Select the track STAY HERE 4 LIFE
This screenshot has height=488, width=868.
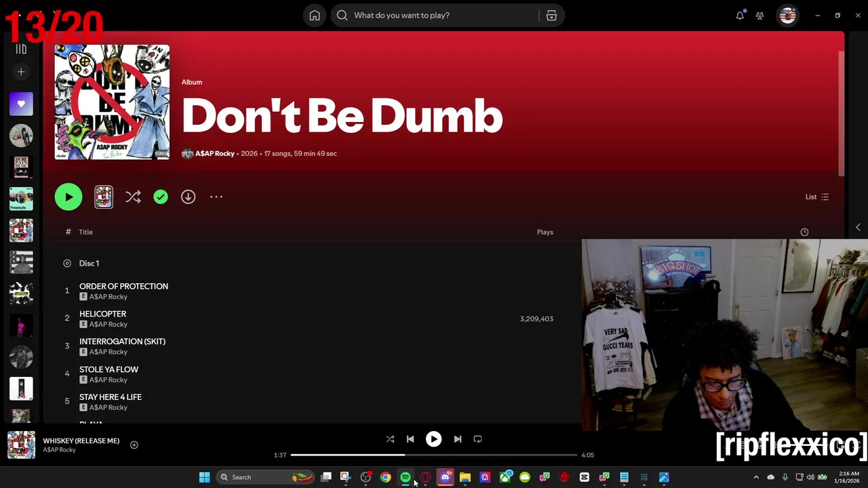click(111, 397)
